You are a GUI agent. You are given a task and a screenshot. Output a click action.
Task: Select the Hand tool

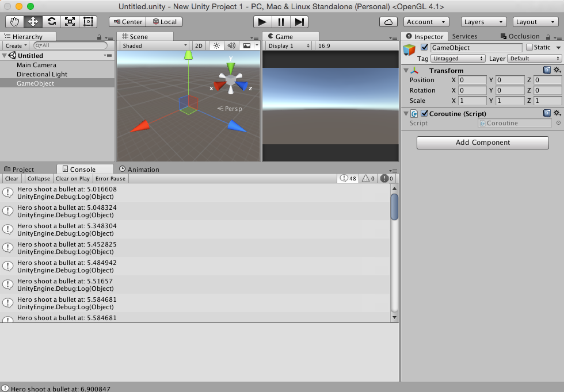point(14,21)
